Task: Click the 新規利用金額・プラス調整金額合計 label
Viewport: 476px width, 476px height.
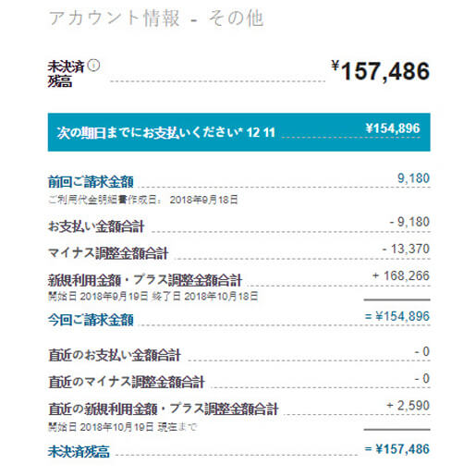Action: click(145, 280)
